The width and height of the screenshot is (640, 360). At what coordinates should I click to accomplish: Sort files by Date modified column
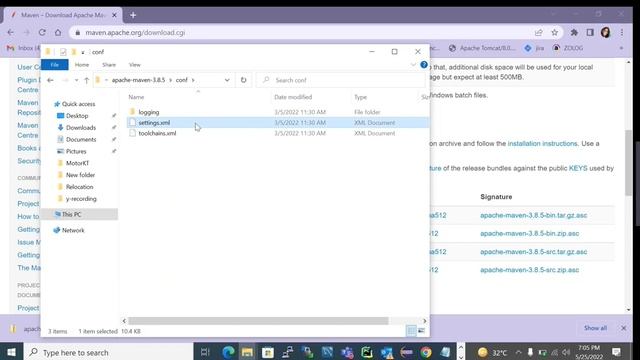[x=293, y=97]
